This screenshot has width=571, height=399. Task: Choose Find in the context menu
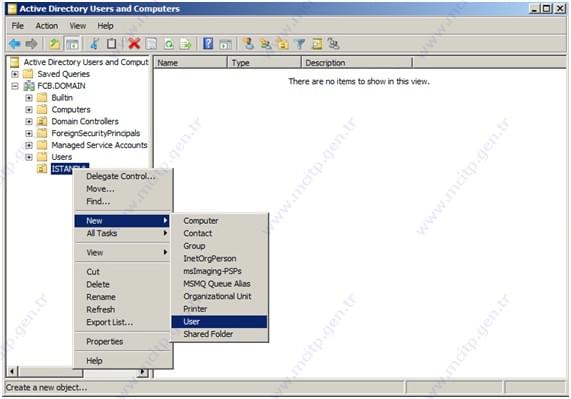pyautogui.click(x=122, y=201)
